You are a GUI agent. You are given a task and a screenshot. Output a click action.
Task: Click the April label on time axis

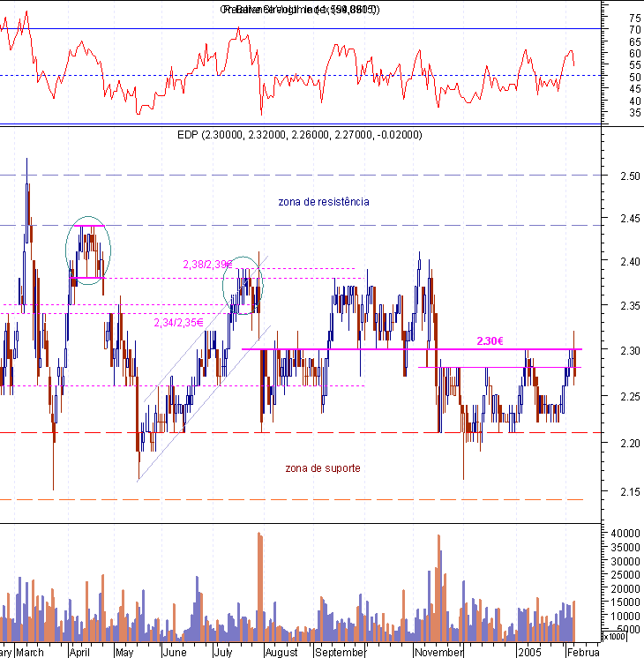(79, 653)
